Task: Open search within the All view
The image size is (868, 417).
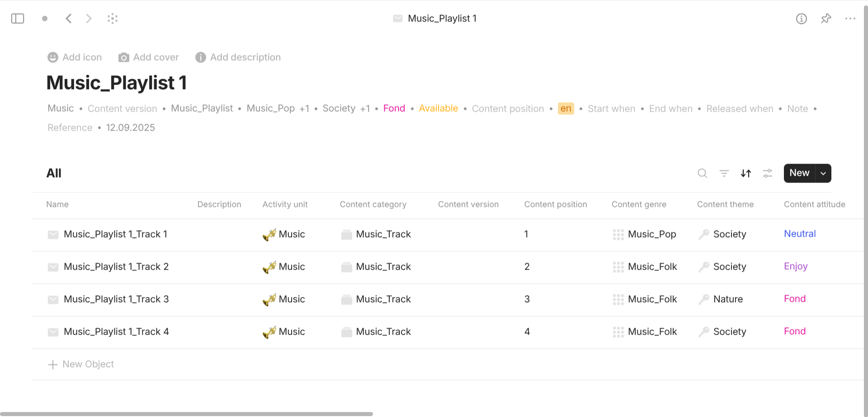Action: [x=703, y=173]
